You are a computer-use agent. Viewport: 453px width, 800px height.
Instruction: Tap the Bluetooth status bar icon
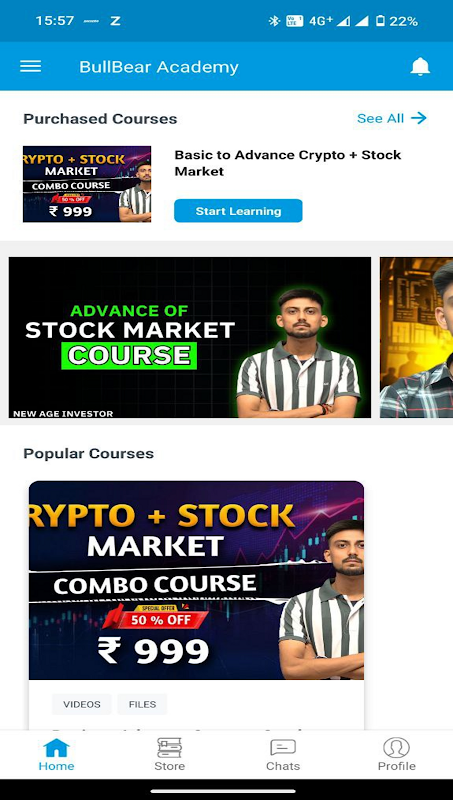coord(274,21)
